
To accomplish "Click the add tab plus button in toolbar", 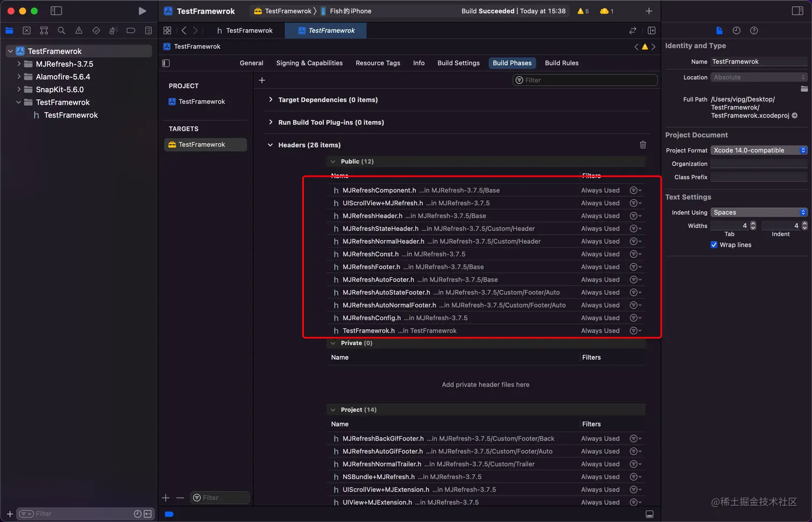I will 649,11.
